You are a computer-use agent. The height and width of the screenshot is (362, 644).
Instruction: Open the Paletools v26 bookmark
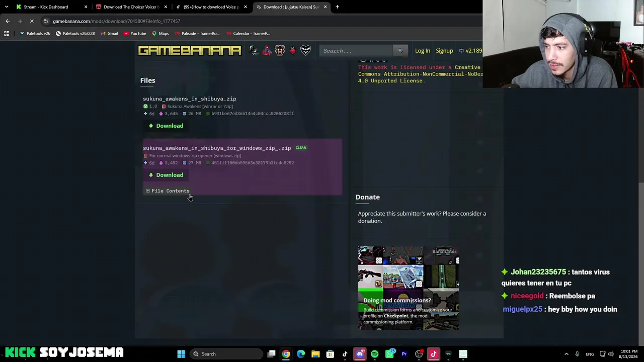coord(35,34)
